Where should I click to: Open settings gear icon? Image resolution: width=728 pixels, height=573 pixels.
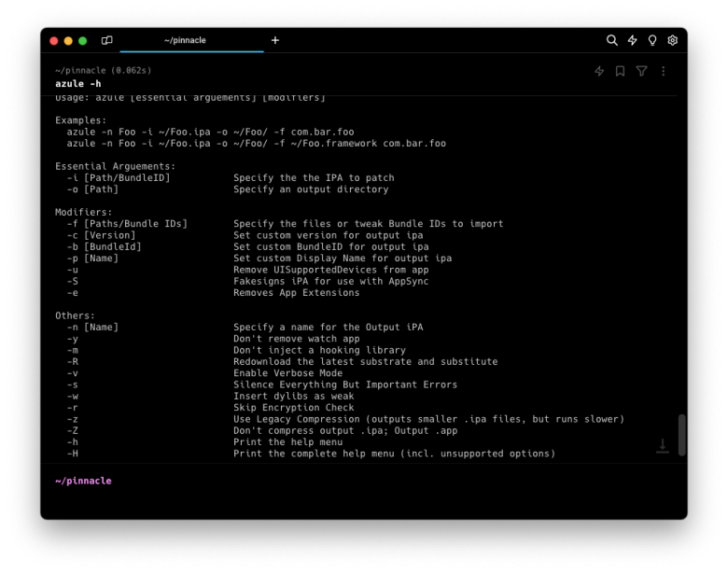[672, 40]
